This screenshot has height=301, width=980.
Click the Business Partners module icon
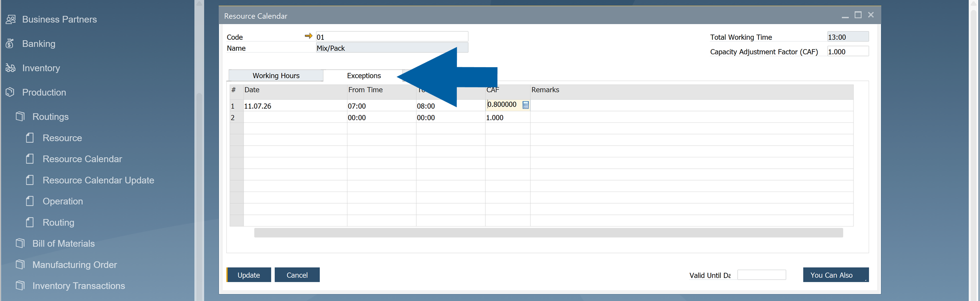point(11,19)
